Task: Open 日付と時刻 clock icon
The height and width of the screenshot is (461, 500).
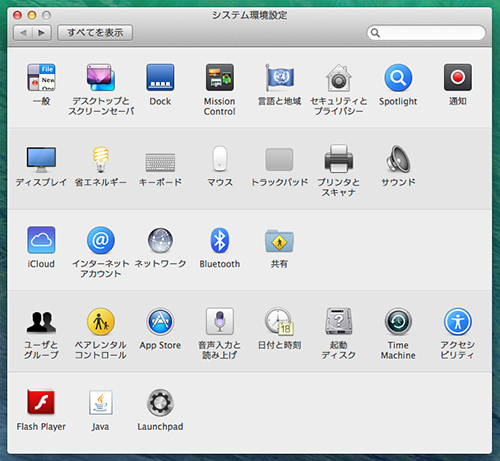Action: (279, 321)
